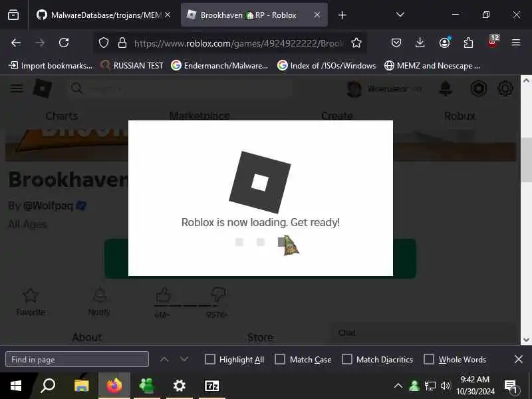Open a new browser tab
This screenshot has height=399, width=532.
tap(342, 15)
